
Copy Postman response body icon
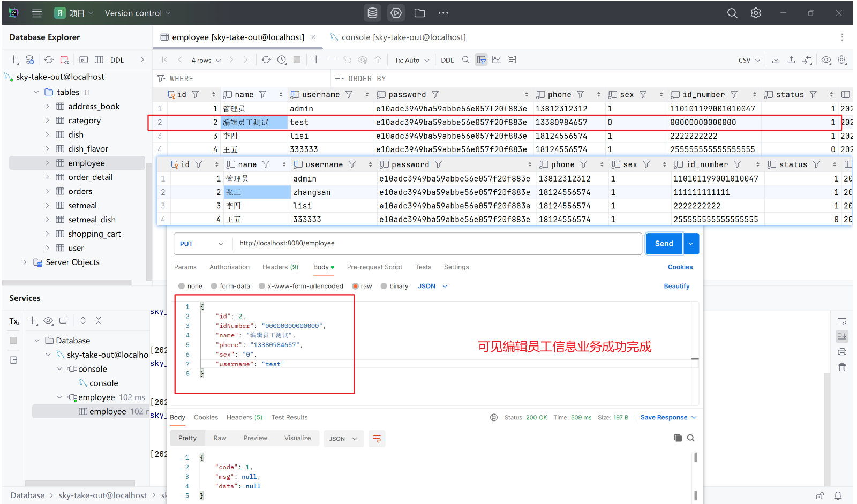click(x=678, y=438)
